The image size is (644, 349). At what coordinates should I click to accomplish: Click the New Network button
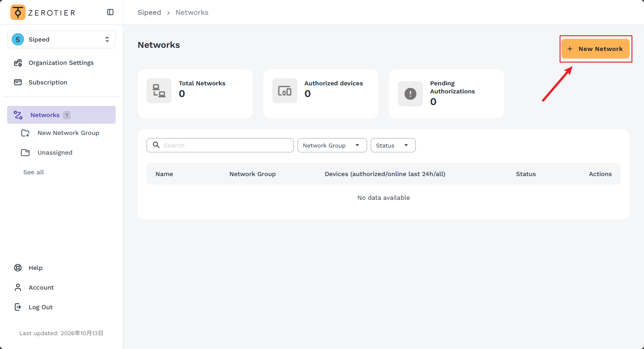coord(595,49)
